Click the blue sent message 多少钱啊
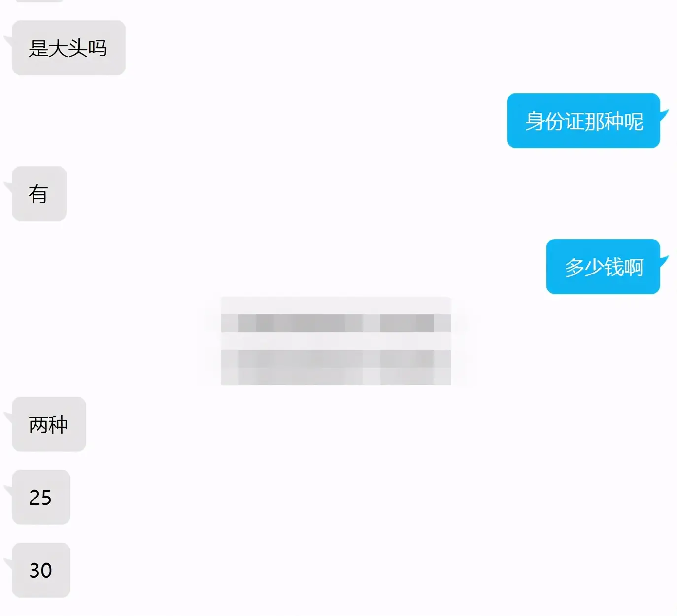This screenshot has width=677, height=616. click(x=603, y=267)
